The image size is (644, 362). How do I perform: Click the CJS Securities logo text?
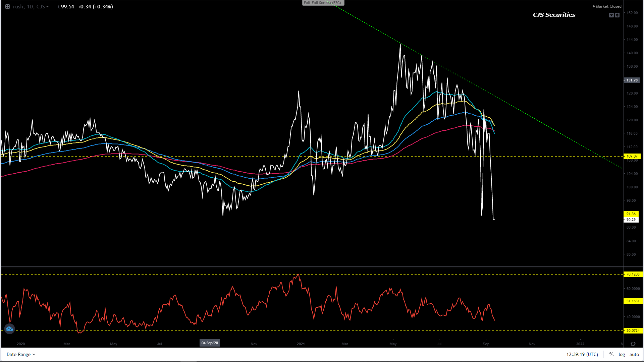click(x=554, y=15)
